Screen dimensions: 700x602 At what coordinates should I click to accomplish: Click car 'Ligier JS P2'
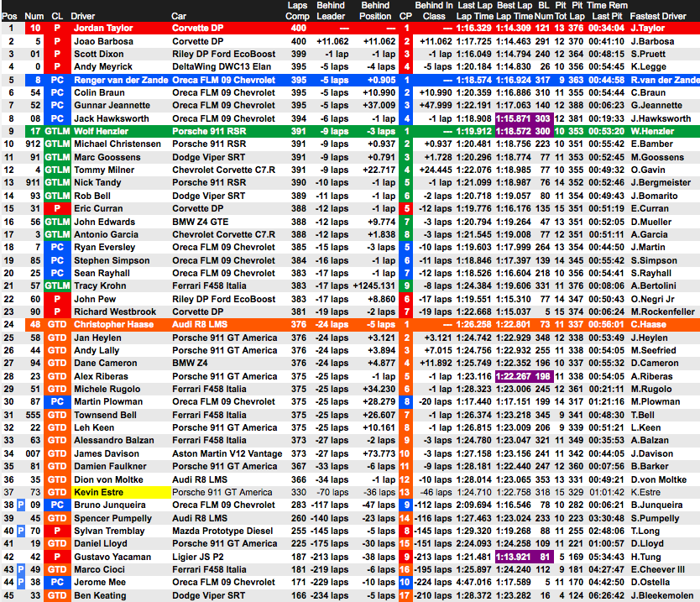[198, 557]
